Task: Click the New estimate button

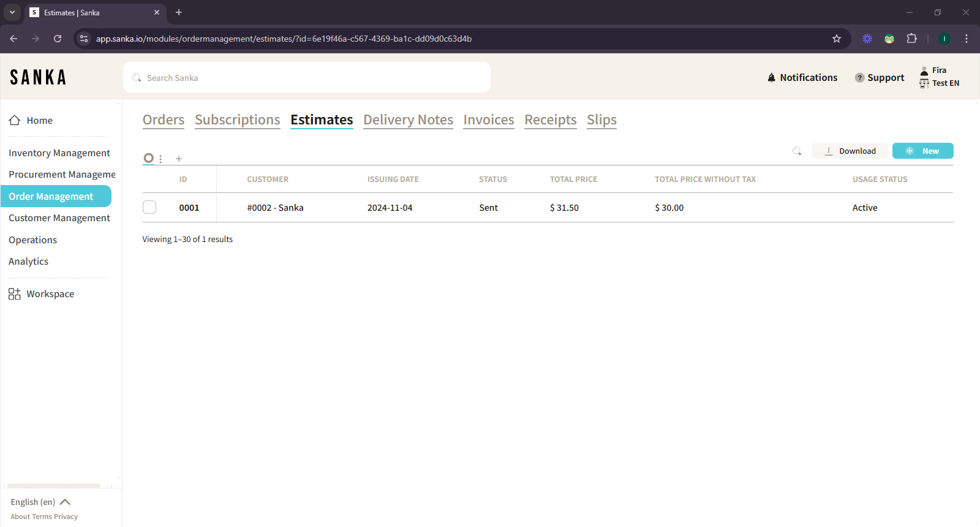Action: click(922, 151)
